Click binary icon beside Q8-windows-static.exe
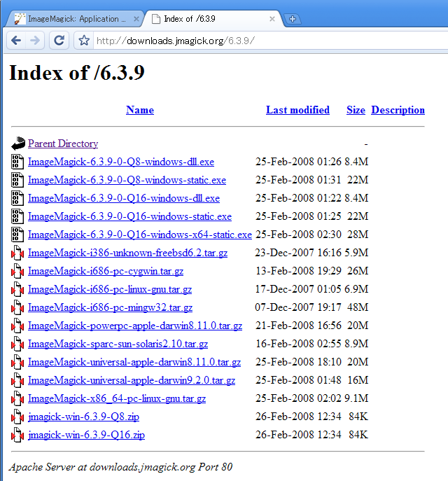Screen dimensions: 448x481 point(17,179)
